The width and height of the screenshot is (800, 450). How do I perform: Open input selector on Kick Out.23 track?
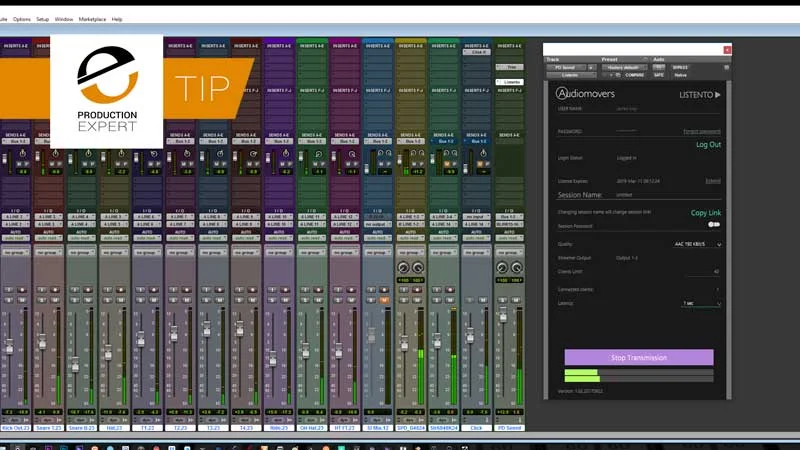point(15,217)
